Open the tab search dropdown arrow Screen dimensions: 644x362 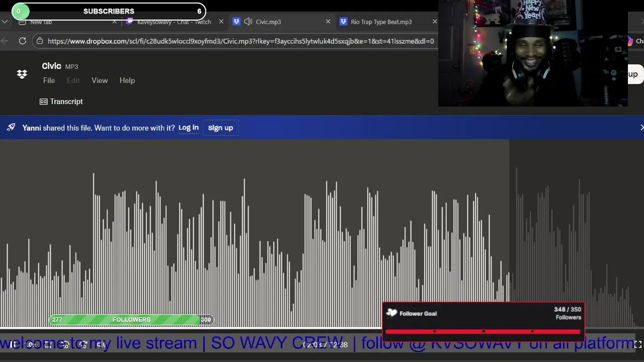pyautogui.click(x=5, y=22)
